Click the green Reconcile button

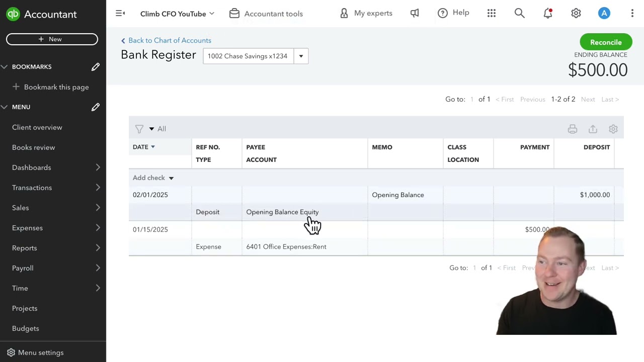click(x=606, y=42)
